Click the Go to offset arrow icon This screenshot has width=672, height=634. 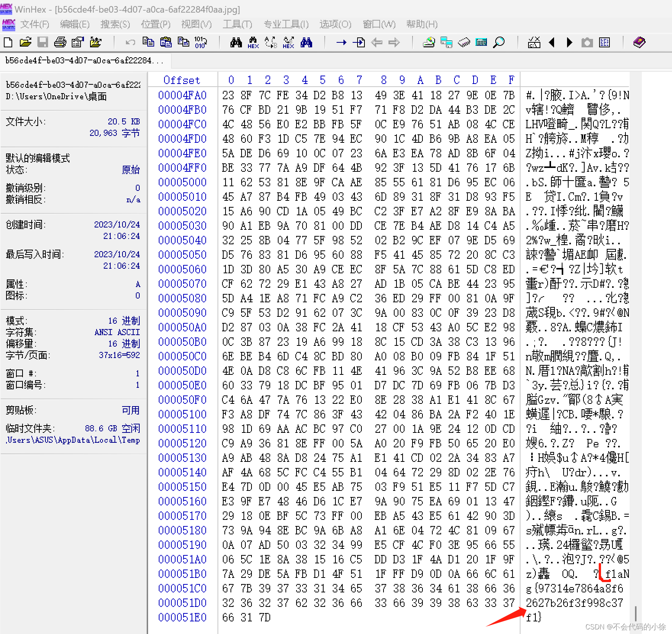point(341,42)
